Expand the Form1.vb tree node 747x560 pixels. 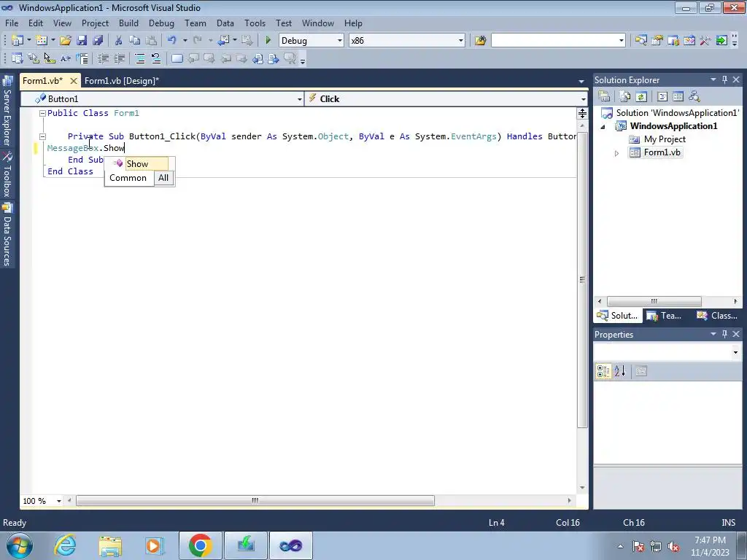[616, 153]
